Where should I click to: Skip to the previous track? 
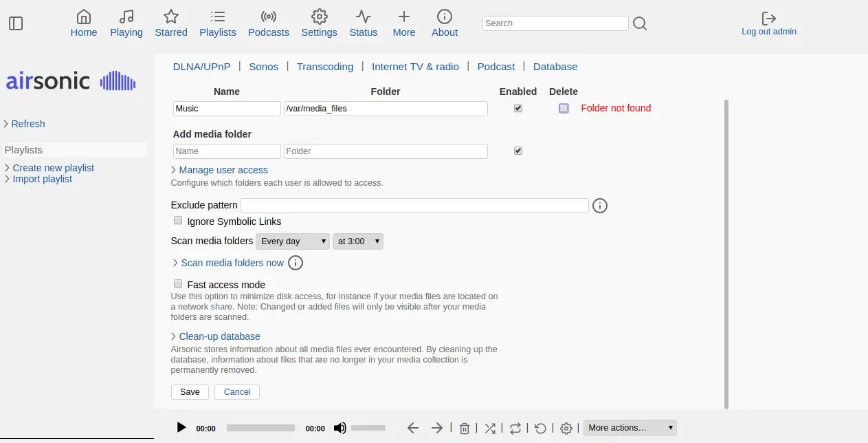[413, 428]
